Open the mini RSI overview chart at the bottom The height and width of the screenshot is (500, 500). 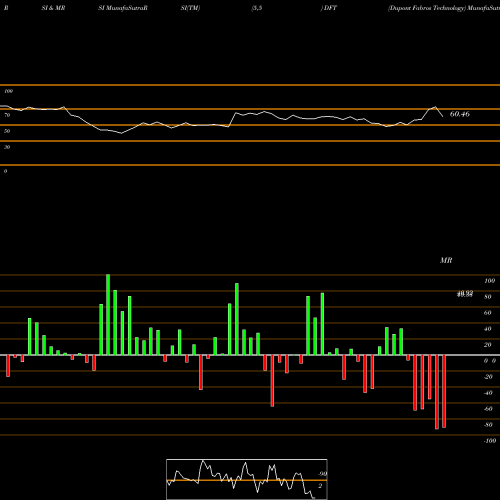click(x=247, y=479)
